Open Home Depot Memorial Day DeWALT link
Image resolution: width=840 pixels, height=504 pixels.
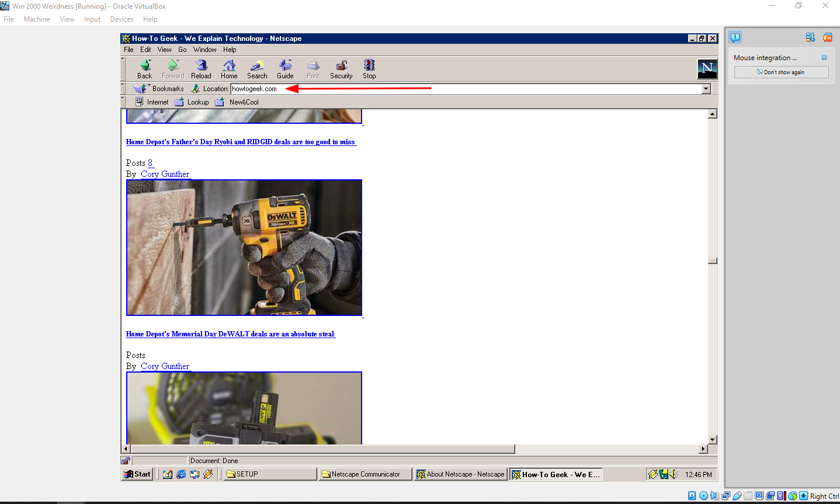pos(230,334)
